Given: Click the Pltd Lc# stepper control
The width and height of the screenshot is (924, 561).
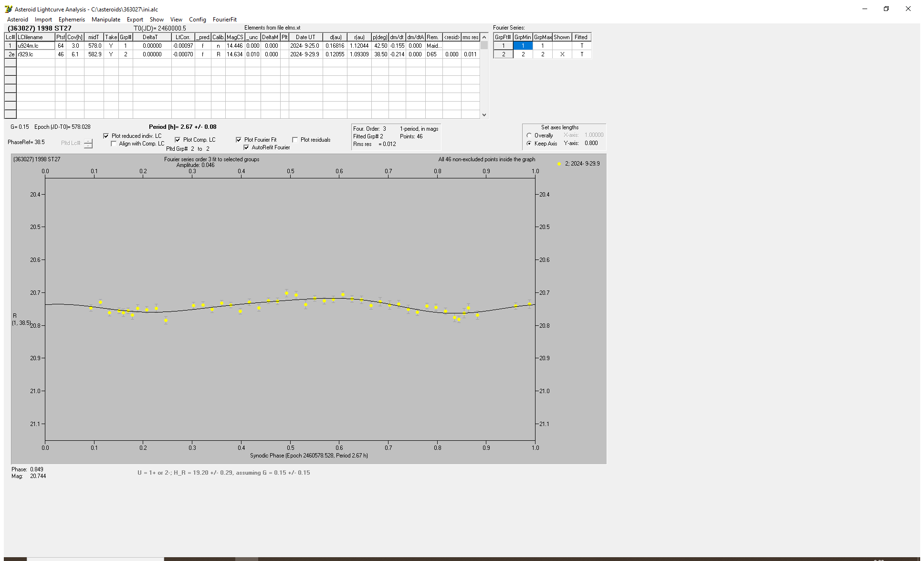Looking at the screenshot, I should (x=88, y=144).
